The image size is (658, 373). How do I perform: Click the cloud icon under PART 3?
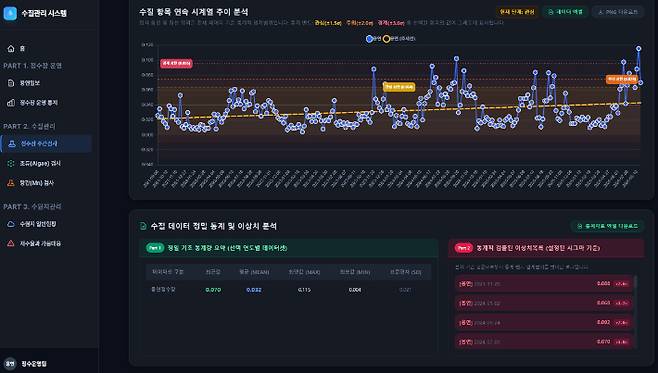[11, 224]
